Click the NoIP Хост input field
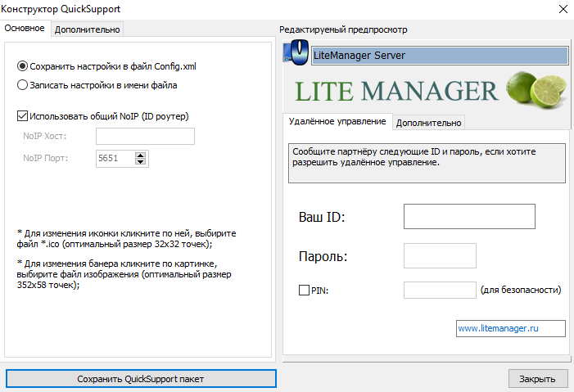This screenshot has height=392, width=574. pos(145,136)
